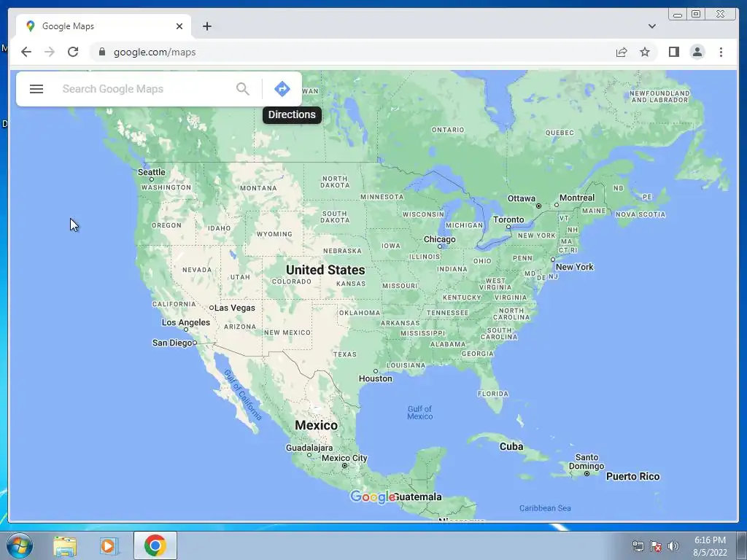Select the Guatemala label
747x560 pixels.
417,497
